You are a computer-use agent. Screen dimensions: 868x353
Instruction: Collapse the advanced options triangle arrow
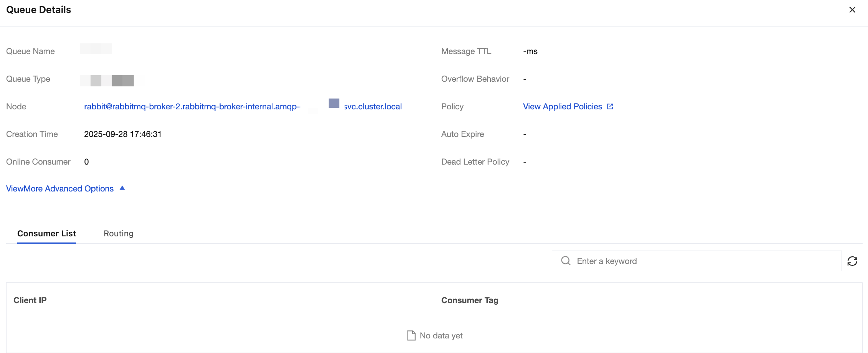tap(122, 188)
